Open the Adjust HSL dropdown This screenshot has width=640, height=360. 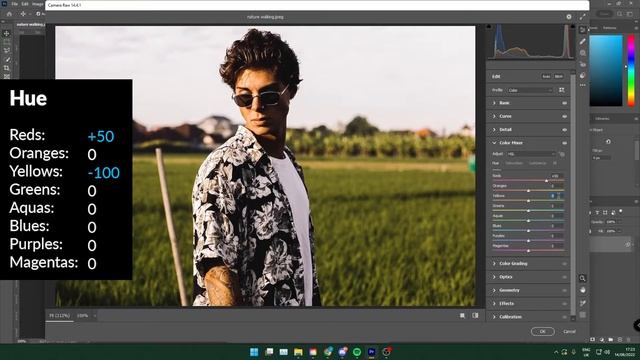coord(531,154)
